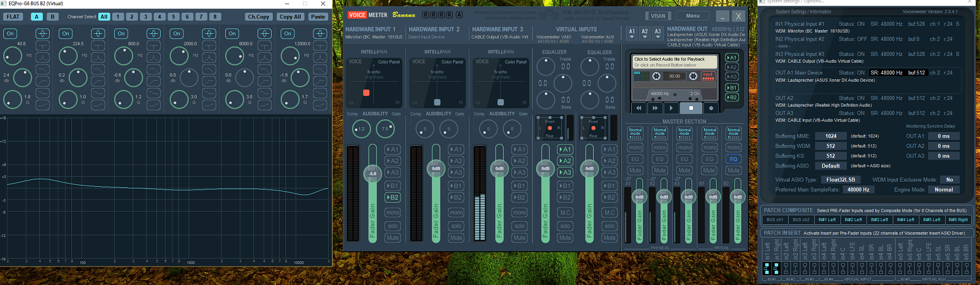Image resolution: width=980 pixels, height=285 pixels.
Task: Open Hardware Input 1 Mikrofon device selector
Action: pos(374,37)
